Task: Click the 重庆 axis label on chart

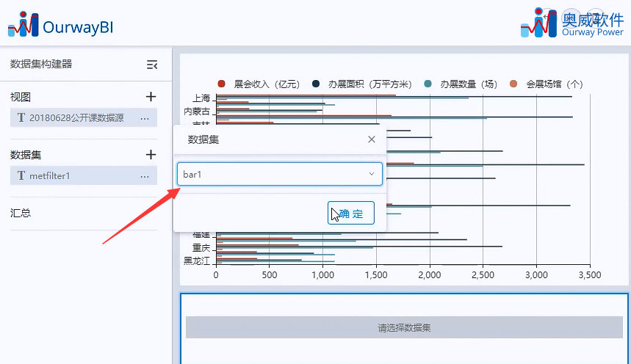Action: click(x=201, y=248)
